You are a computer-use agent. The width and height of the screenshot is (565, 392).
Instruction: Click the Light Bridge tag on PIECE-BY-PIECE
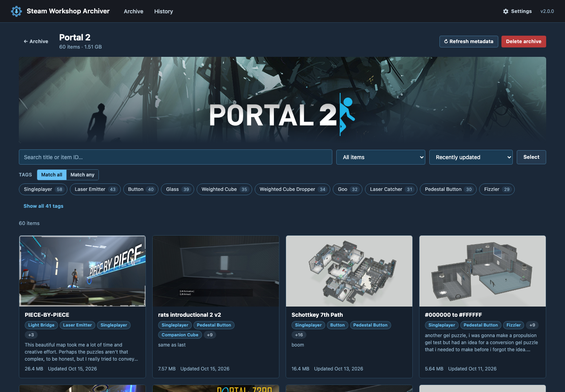pos(41,325)
